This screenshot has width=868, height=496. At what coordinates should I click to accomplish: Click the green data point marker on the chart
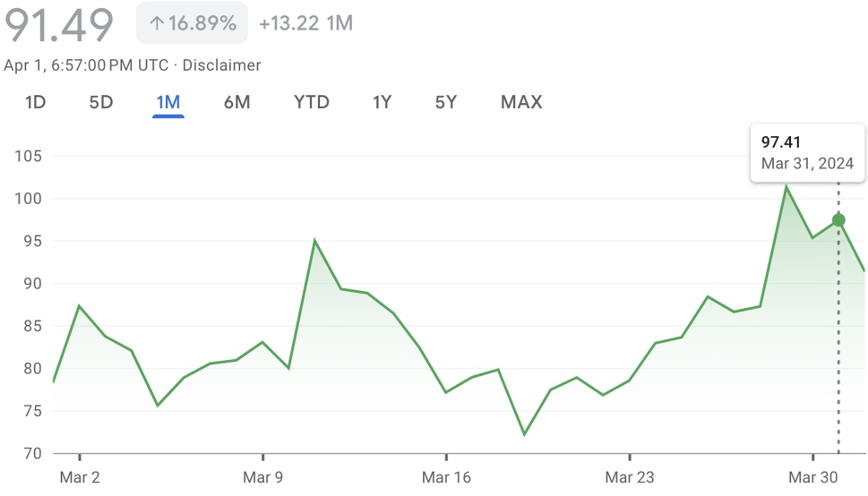pos(838,220)
